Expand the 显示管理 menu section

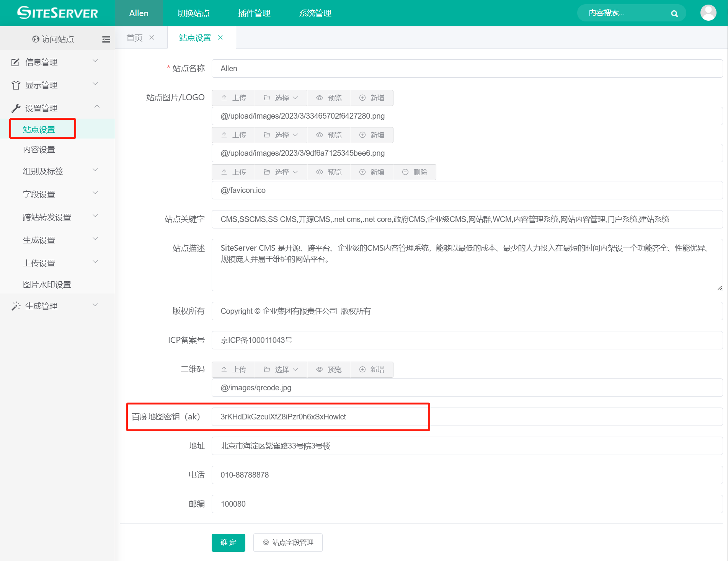coord(41,85)
